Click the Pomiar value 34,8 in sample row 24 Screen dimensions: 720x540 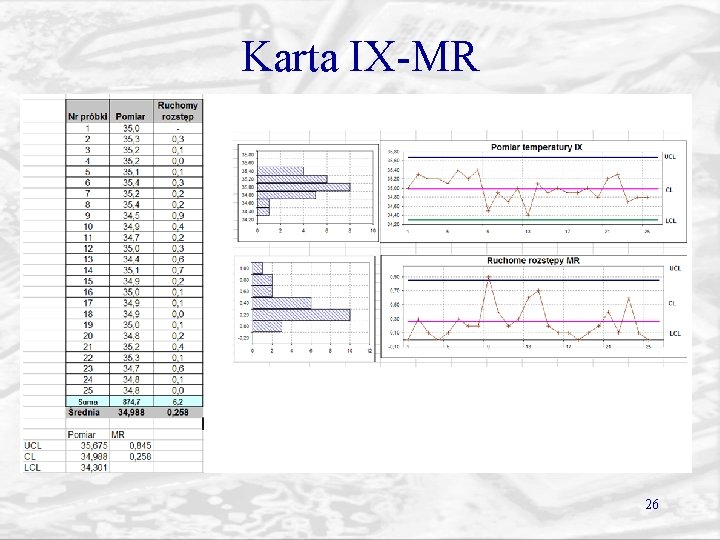coord(131,380)
